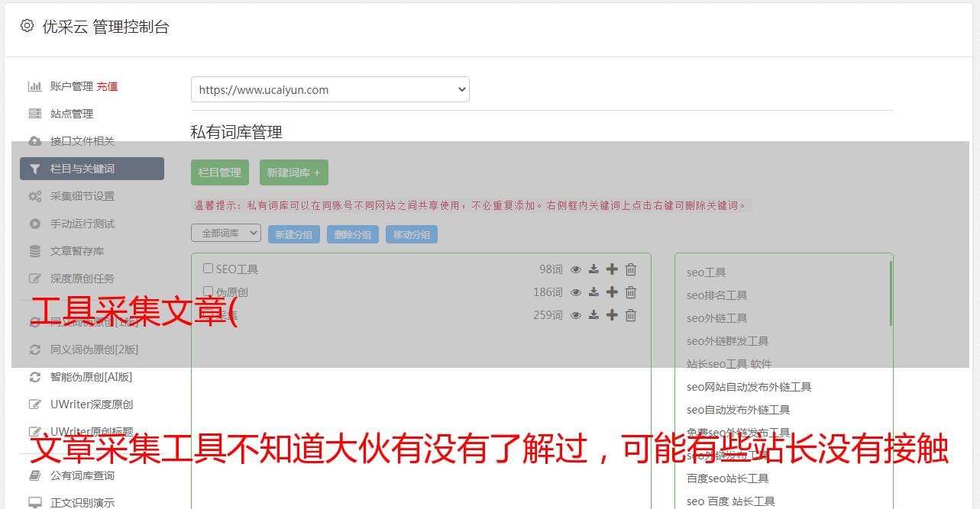Select keyword 站长seo工具 软件
Screen dimensions: 980x509
pos(729,364)
